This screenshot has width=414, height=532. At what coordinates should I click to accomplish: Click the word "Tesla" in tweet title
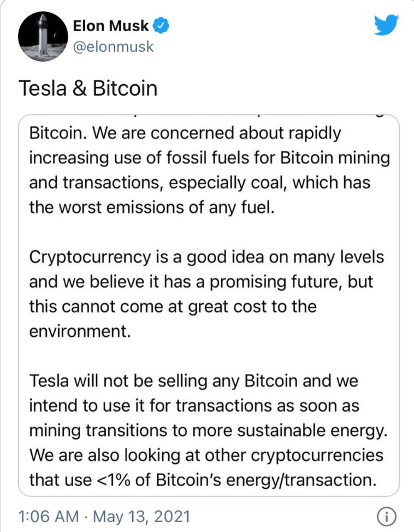[x=42, y=88]
